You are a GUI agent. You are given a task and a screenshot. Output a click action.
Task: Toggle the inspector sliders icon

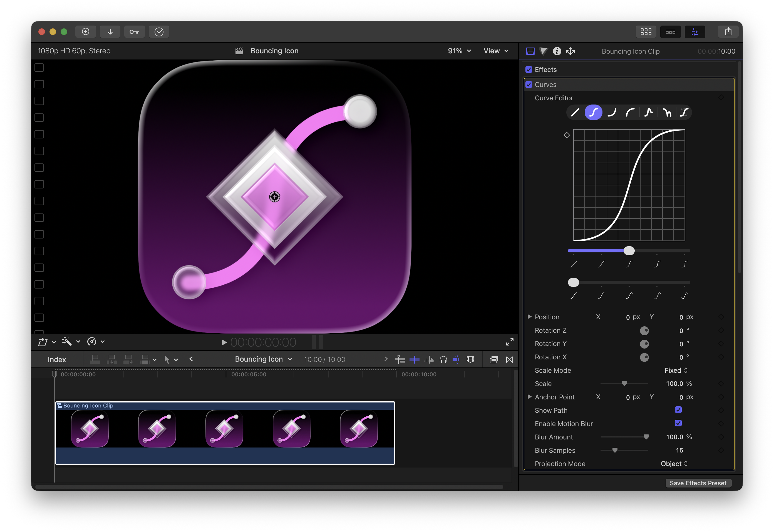tap(695, 32)
